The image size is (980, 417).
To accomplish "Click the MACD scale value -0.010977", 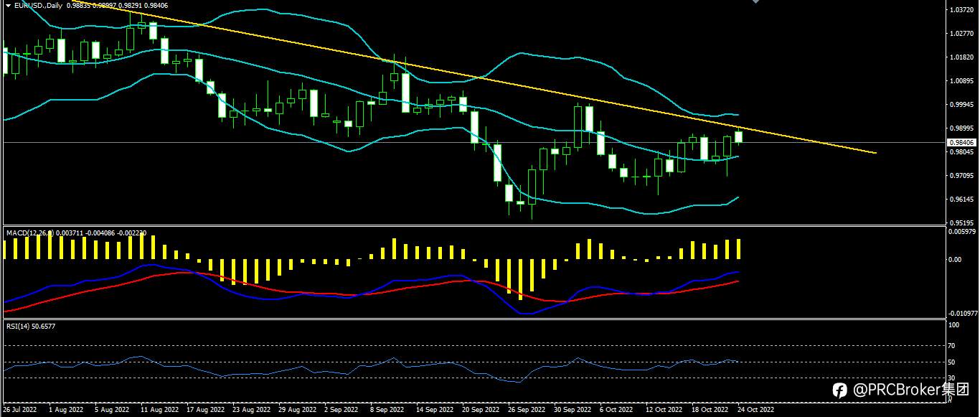I will point(962,313).
